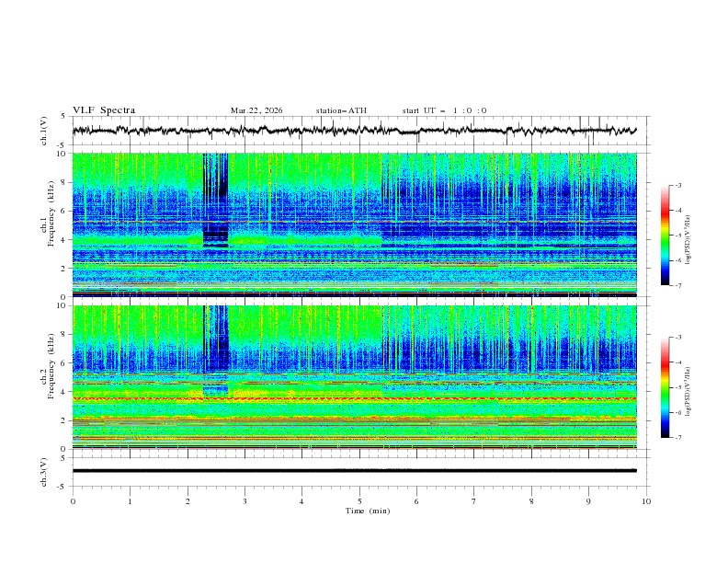Click the 'ch.3(V)' waveform axis label
Image resolution: width=728 pixels, height=563 pixels.
coord(44,472)
